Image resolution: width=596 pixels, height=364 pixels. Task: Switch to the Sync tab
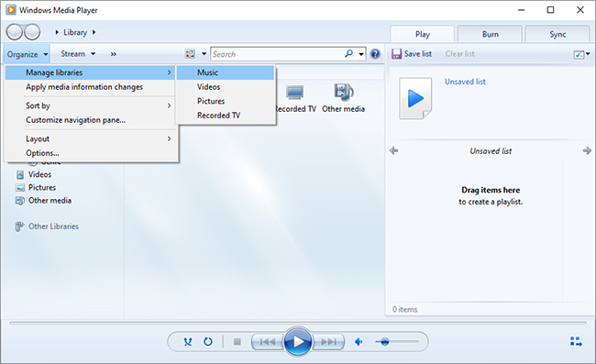pyautogui.click(x=557, y=34)
